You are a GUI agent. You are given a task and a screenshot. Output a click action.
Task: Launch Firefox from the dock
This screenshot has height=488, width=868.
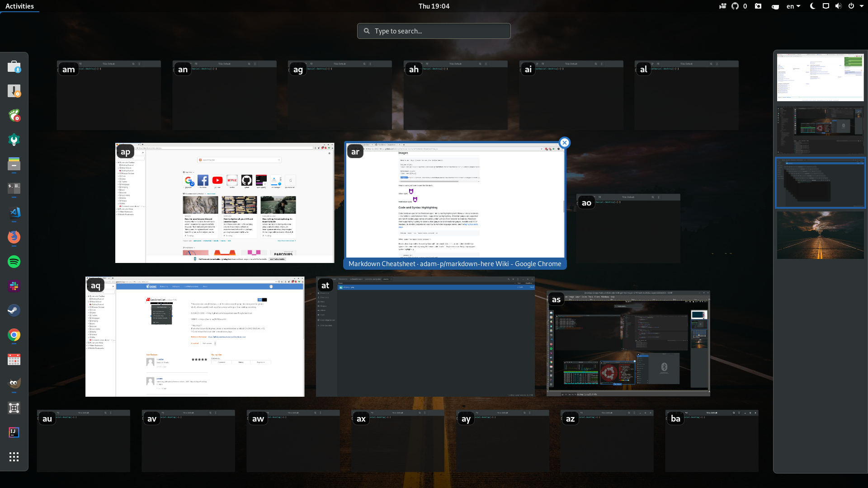(14, 237)
